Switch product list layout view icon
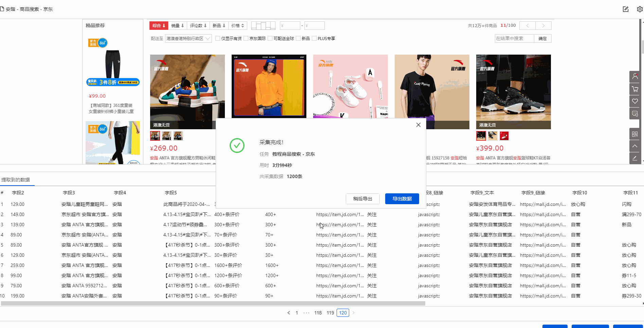The height and width of the screenshot is (328, 644). point(263,25)
